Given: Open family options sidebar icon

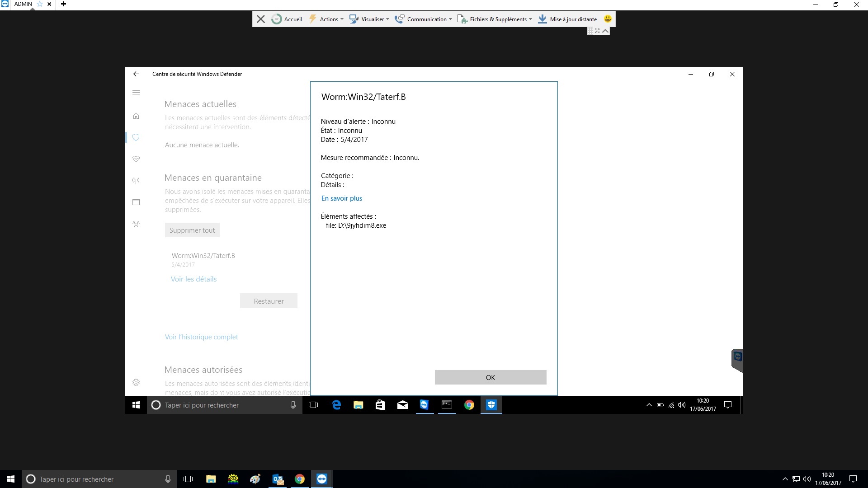Looking at the screenshot, I should tap(136, 224).
